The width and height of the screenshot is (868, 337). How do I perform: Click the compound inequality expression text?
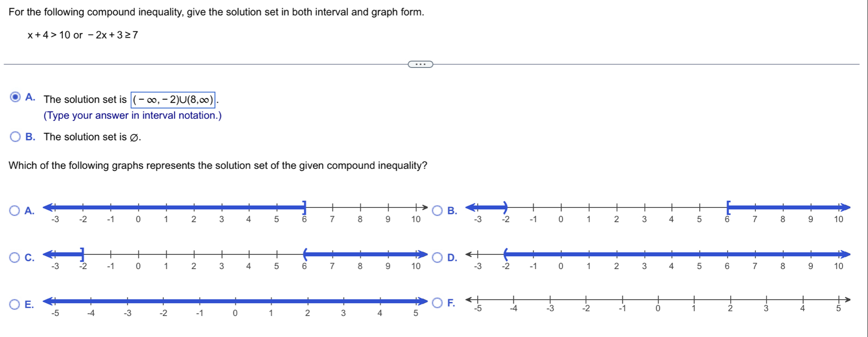pyautogui.click(x=83, y=35)
